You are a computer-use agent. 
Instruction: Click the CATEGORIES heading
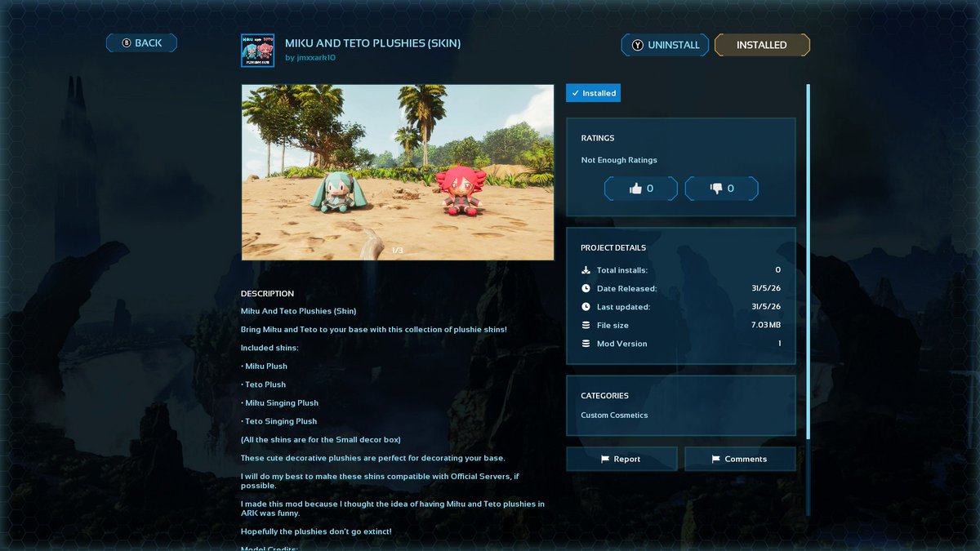coord(604,395)
